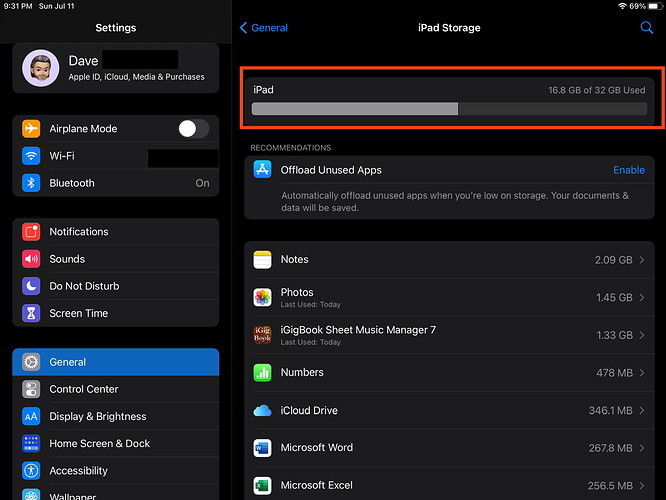Tap the "Display & Brightness" label

pyautogui.click(x=98, y=416)
